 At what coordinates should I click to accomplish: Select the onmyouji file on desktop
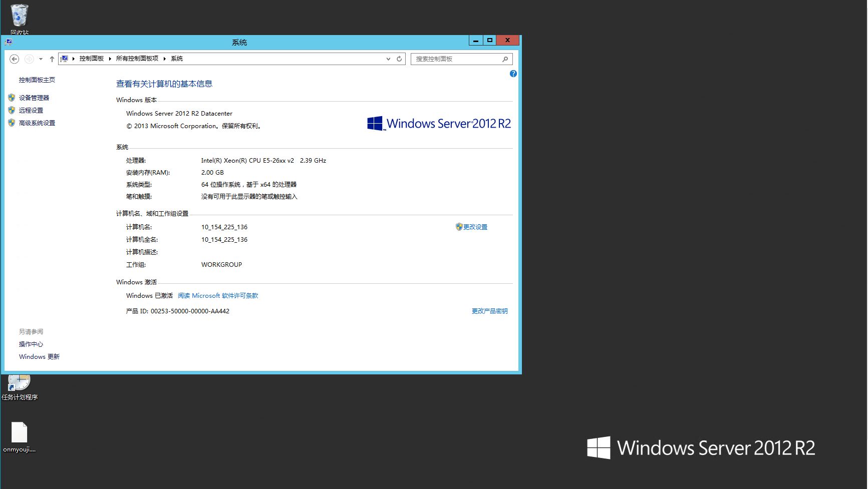pos(20,437)
